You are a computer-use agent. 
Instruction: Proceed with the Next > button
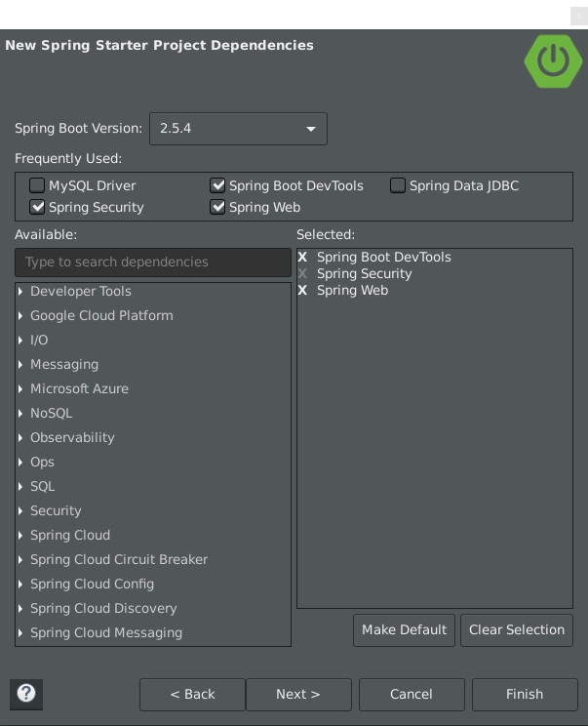(x=298, y=695)
